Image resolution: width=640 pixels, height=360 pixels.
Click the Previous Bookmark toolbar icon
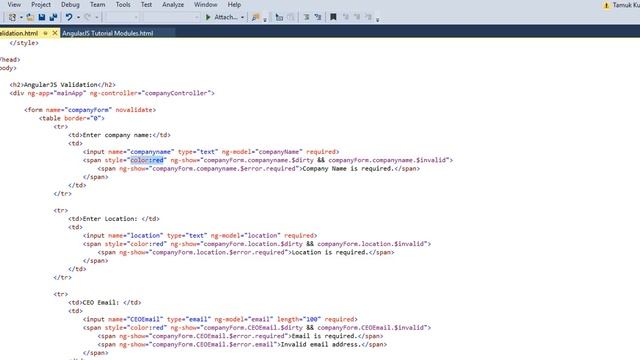pyautogui.click(x=346, y=17)
